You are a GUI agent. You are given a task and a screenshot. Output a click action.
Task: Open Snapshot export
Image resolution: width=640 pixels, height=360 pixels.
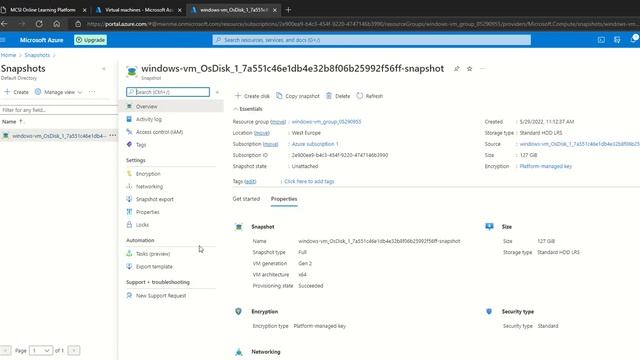154,199
